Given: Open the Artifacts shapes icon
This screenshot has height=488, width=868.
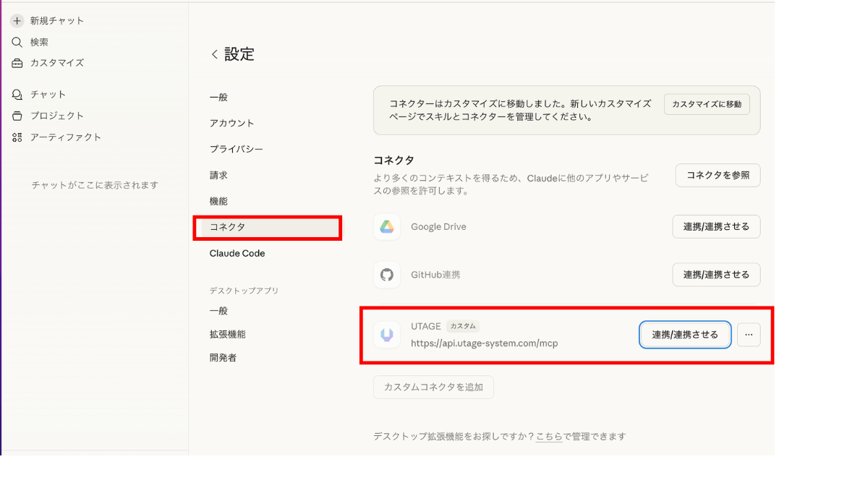Looking at the screenshot, I should [17, 137].
